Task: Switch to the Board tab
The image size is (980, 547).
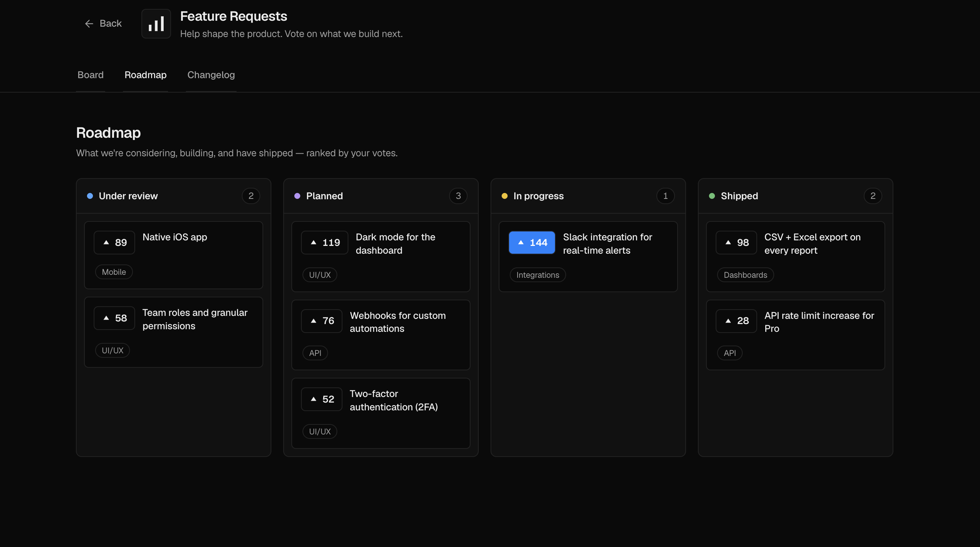Action: [91, 75]
